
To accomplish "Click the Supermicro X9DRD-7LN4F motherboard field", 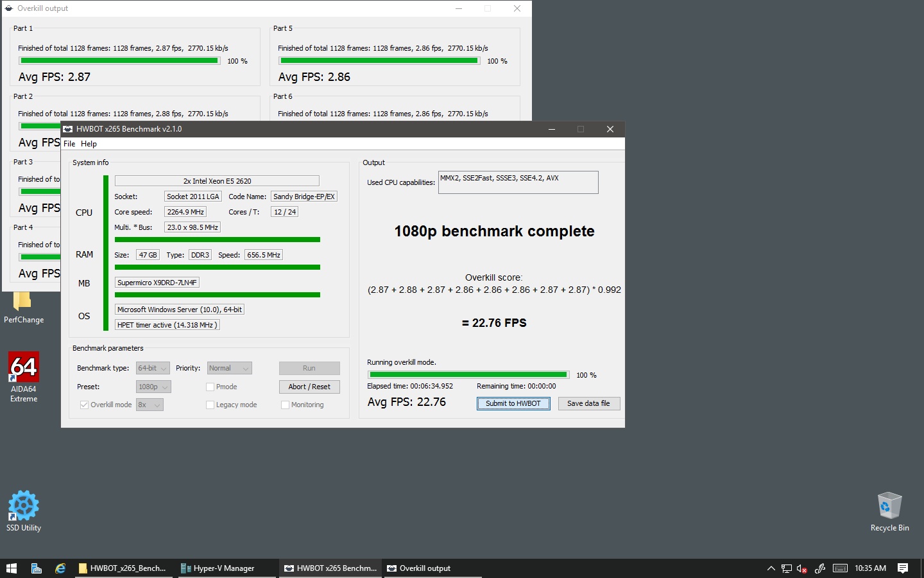I will [157, 283].
